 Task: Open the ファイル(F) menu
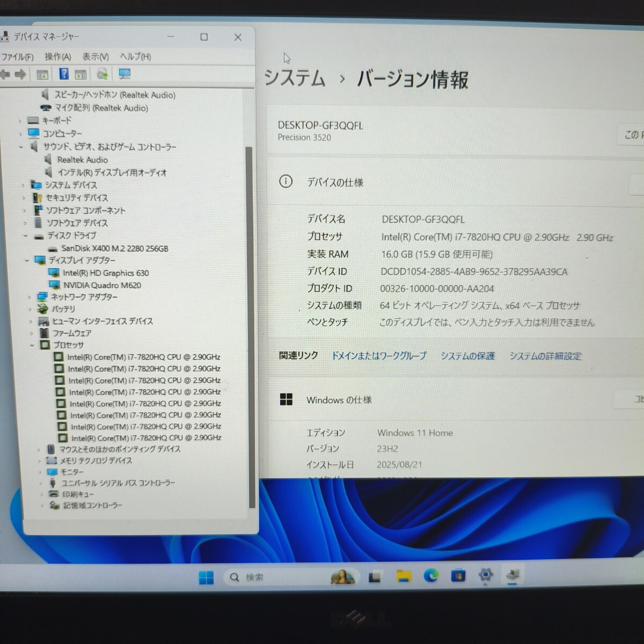(17, 57)
